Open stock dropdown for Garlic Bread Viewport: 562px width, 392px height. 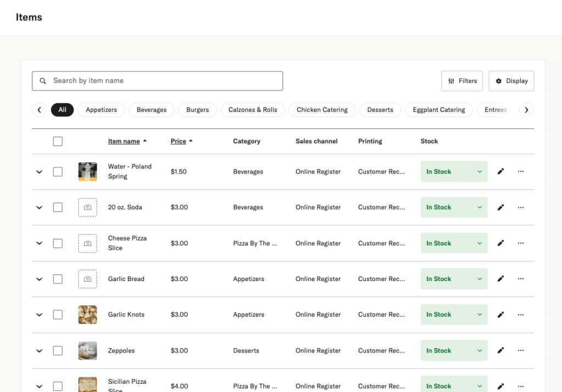pos(454,279)
